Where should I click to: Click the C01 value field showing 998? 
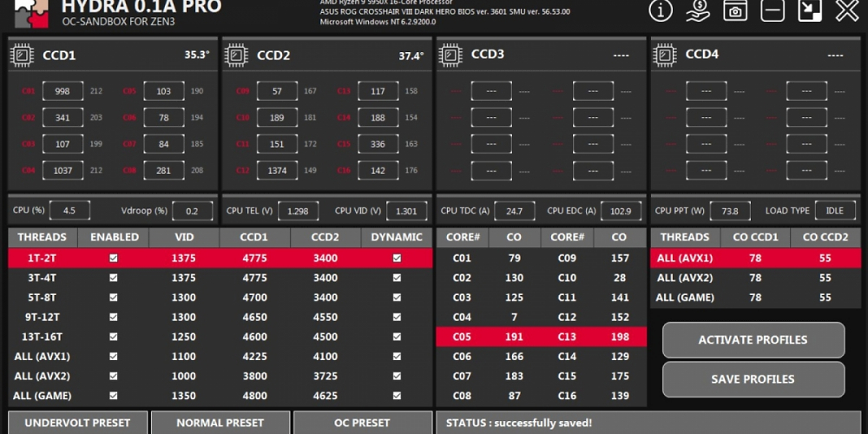(x=62, y=91)
